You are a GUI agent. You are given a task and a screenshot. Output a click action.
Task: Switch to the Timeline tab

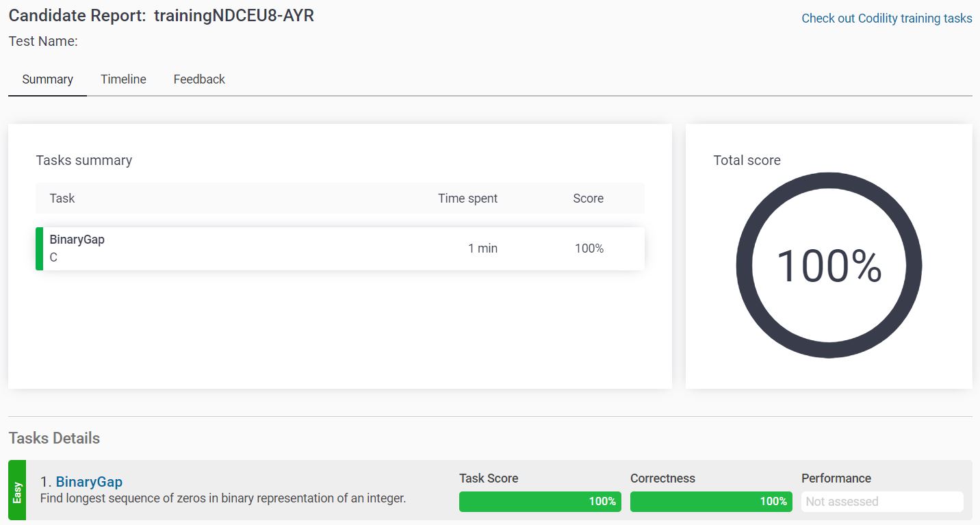click(x=123, y=79)
